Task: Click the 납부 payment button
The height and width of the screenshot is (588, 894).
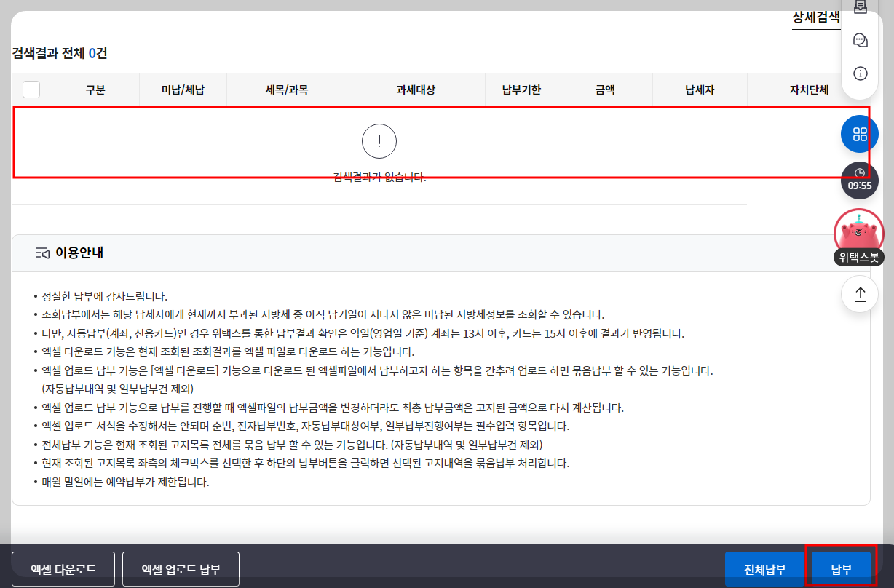Action: click(x=842, y=568)
